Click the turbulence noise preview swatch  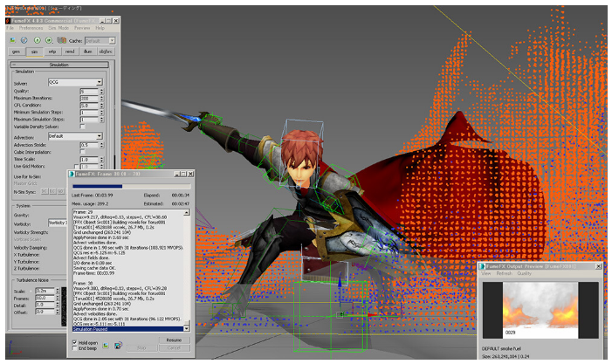click(x=64, y=306)
